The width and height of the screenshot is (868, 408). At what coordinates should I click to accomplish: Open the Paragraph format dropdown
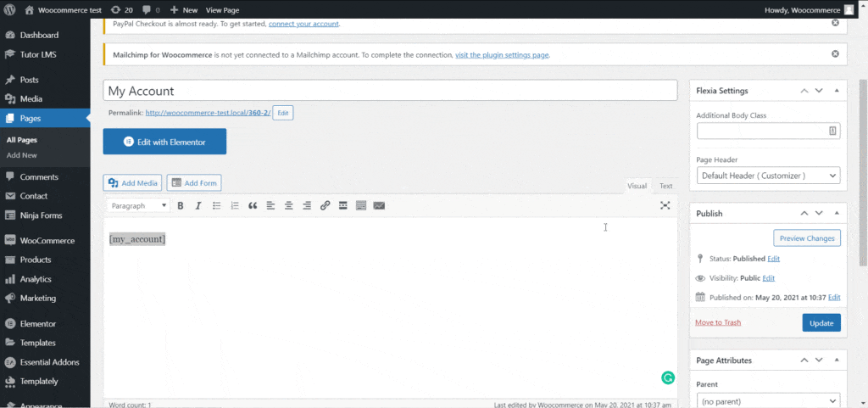pyautogui.click(x=139, y=205)
